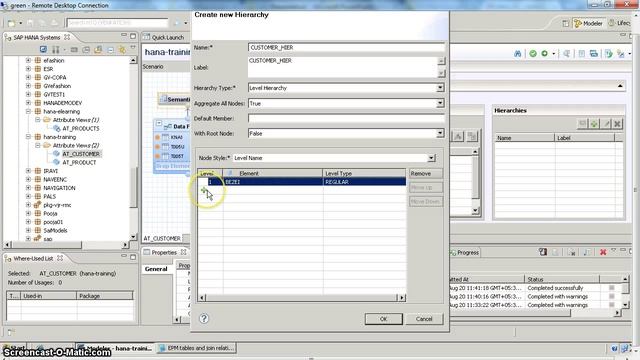This screenshot has height=360, width=640.
Task: Click the new file icon in main toolbar
Action: pyautogui.click(x=11, y=23)
